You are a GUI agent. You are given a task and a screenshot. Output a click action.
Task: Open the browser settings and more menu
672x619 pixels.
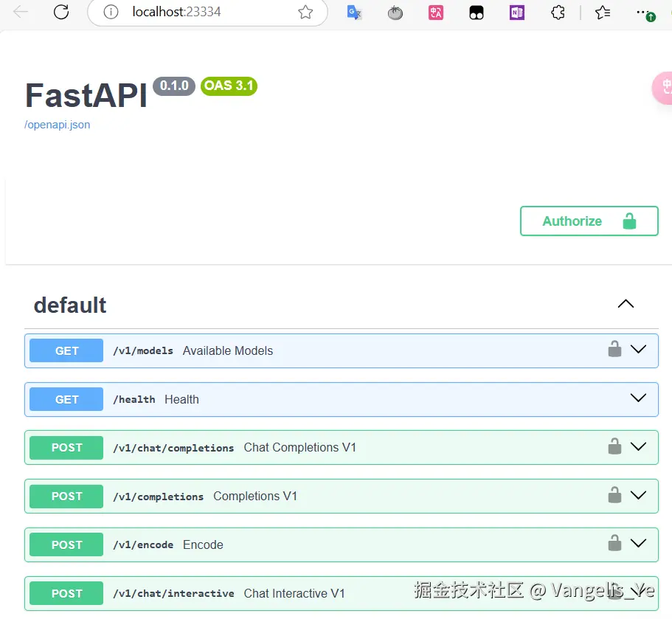point(645,14)
